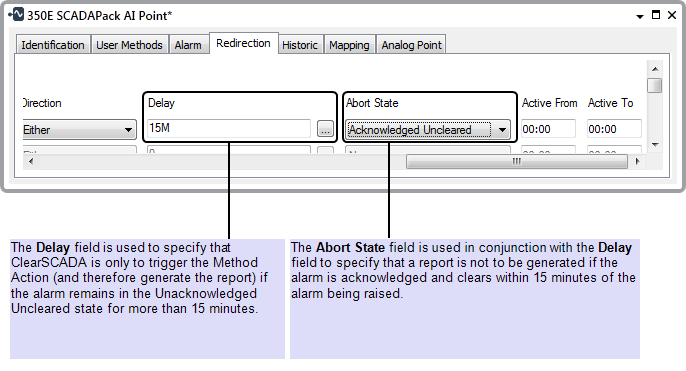Image resolution: width=686 pixels, height=371 pixels.
Task: Click the Abort State column header
Action: click(372, 103)
